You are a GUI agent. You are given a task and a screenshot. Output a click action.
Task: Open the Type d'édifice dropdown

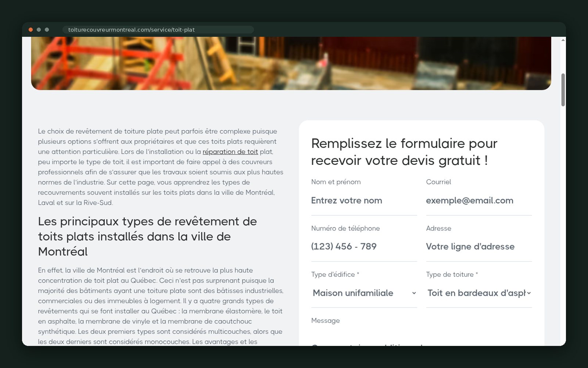[364, 293]
